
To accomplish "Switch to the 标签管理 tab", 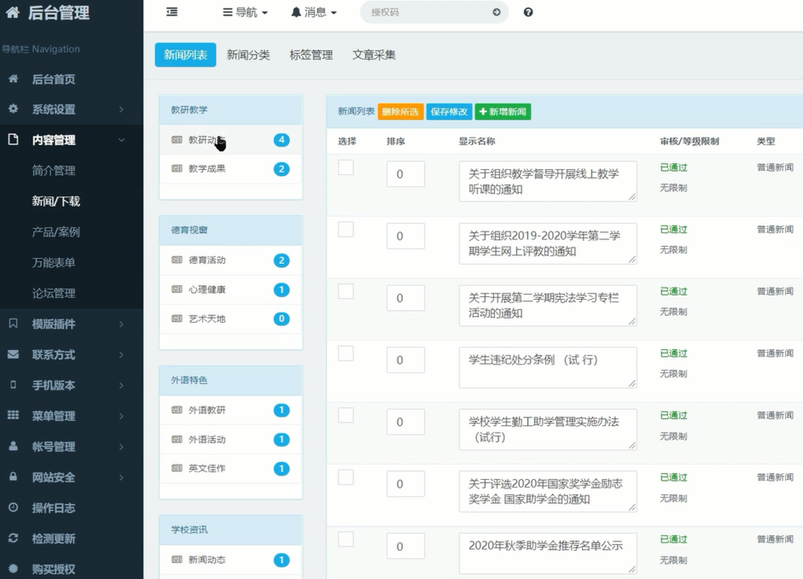I will [x=311, y=55].
